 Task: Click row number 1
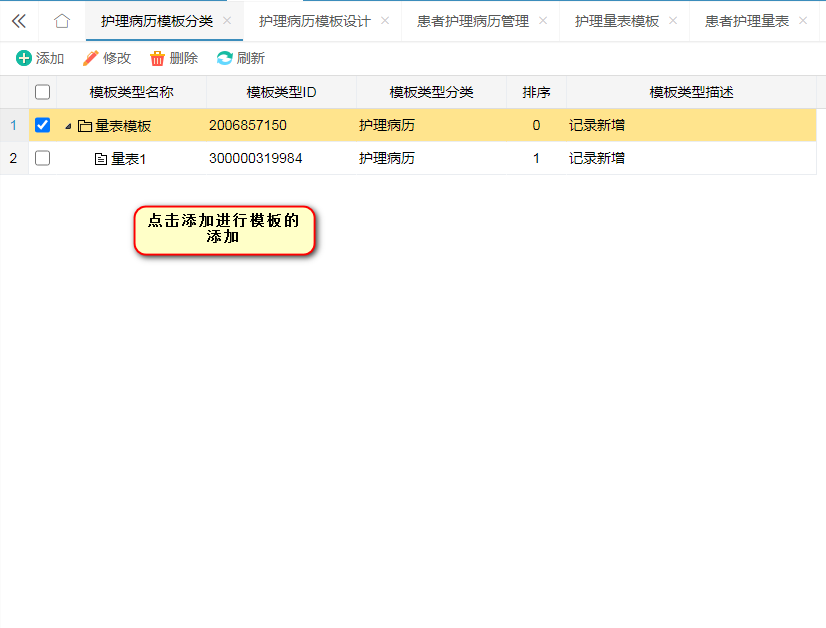pyautogui.click(x=14, y=125)
